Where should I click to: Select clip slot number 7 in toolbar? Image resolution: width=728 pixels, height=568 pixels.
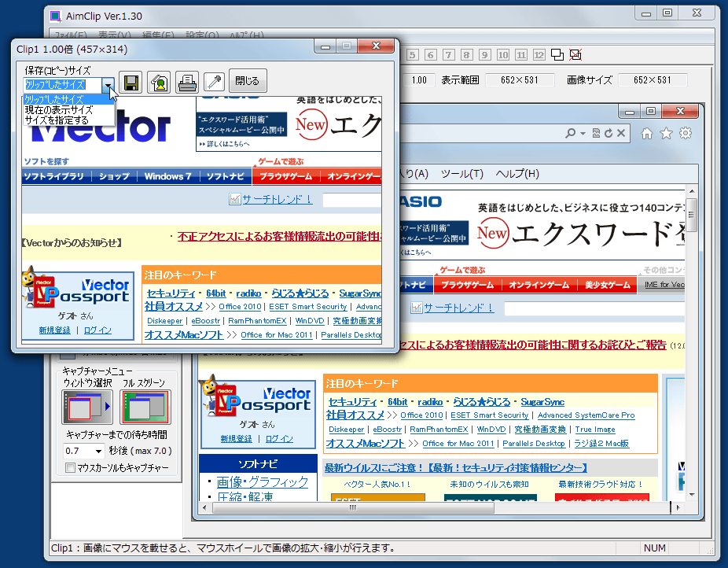click(x=448, y=55)
